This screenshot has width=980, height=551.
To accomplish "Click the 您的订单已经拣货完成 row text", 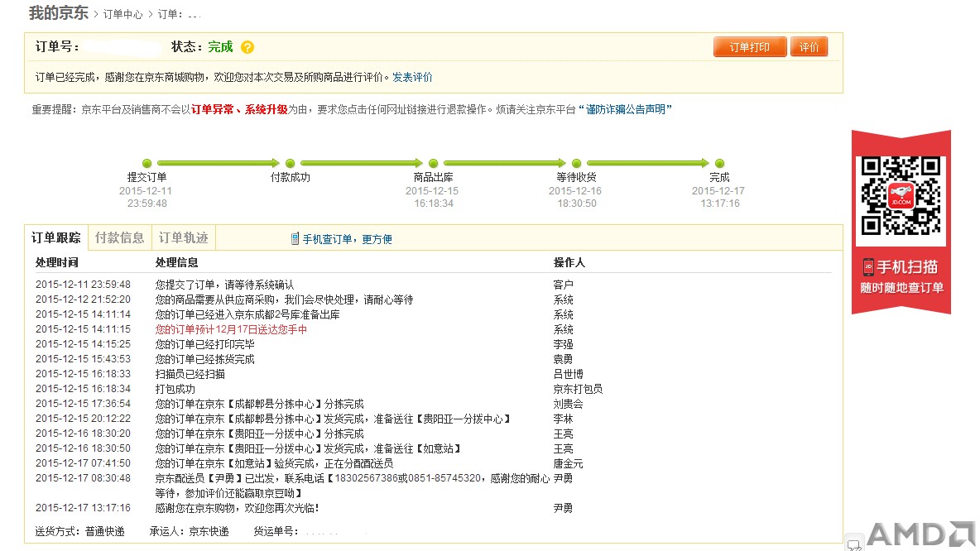I will [x=205, y=359].
